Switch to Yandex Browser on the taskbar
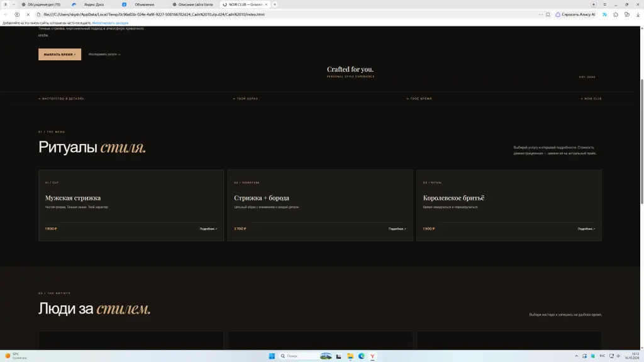644x362 pixels. click(x=372, y=356)
